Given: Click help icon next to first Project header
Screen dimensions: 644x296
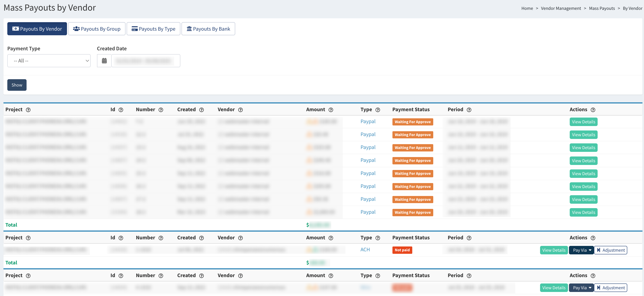Looking at the screenshot, I should 28,110.
